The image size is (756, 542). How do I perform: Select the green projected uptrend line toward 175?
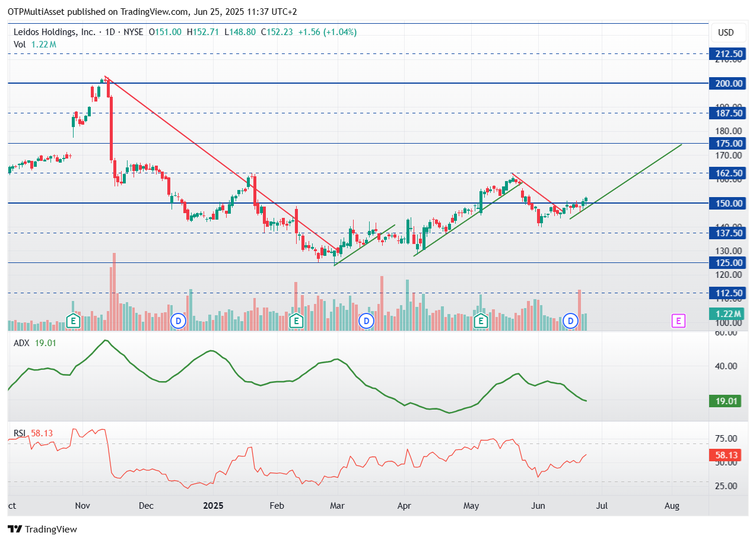626,181
